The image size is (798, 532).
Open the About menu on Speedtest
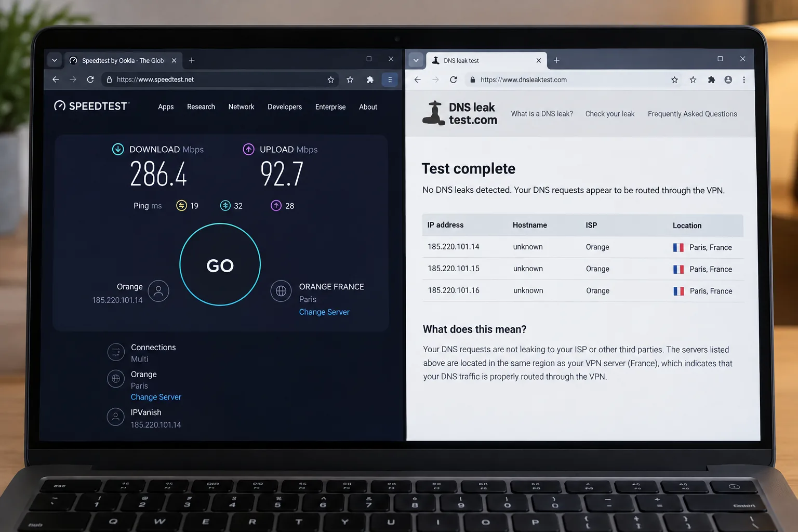[368, 107]
